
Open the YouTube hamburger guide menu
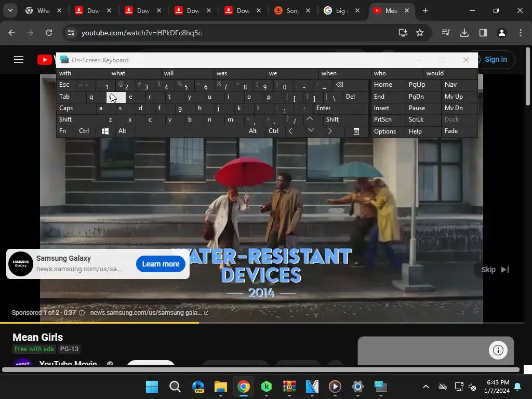pos(19,60)
